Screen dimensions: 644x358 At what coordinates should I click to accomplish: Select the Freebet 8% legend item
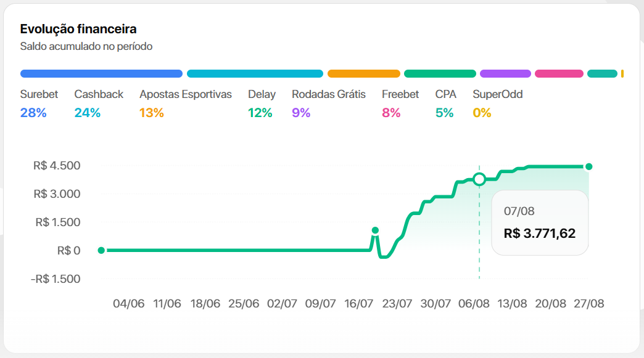tap(400, 104)
